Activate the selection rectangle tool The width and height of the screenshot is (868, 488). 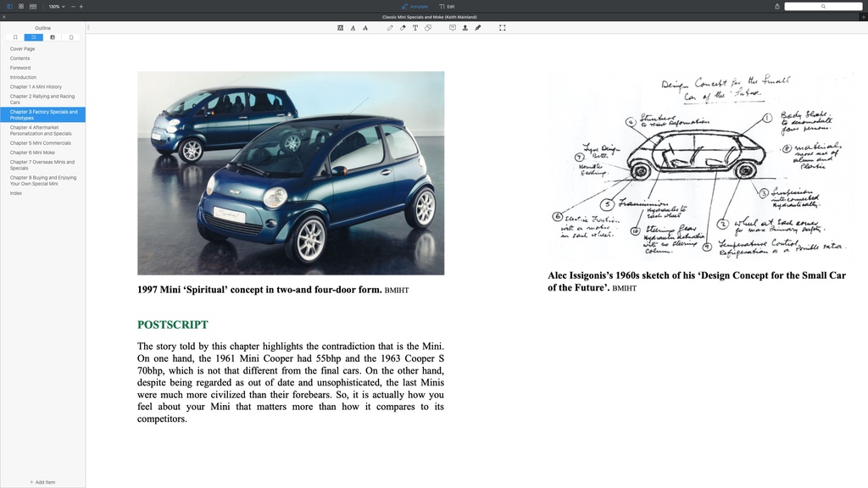[x=502, y=28]
